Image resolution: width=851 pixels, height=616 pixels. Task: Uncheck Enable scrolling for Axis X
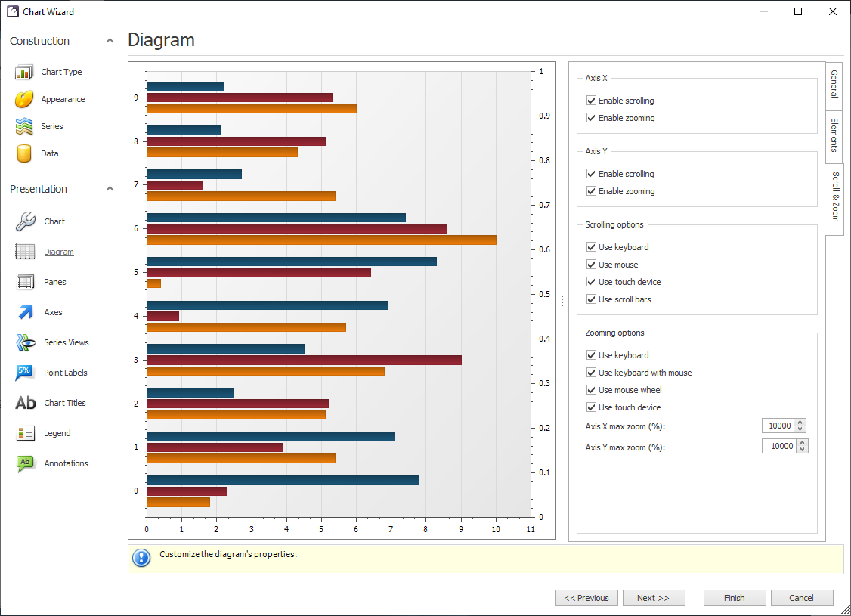(591, 100)
